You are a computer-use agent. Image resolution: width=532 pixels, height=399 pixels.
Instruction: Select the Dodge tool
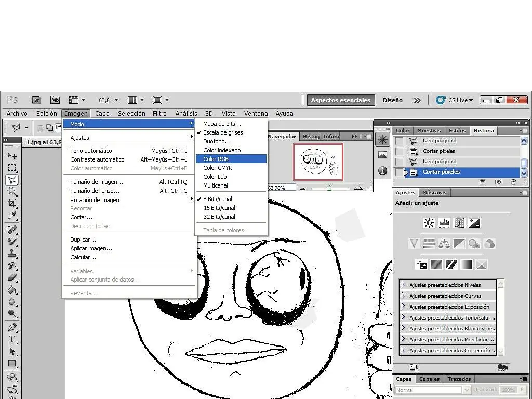pos(12,313)
